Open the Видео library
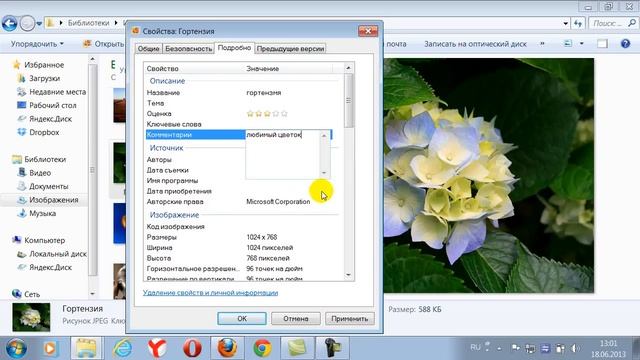Viewport: 640px width, 360px height. pos(34,173)
